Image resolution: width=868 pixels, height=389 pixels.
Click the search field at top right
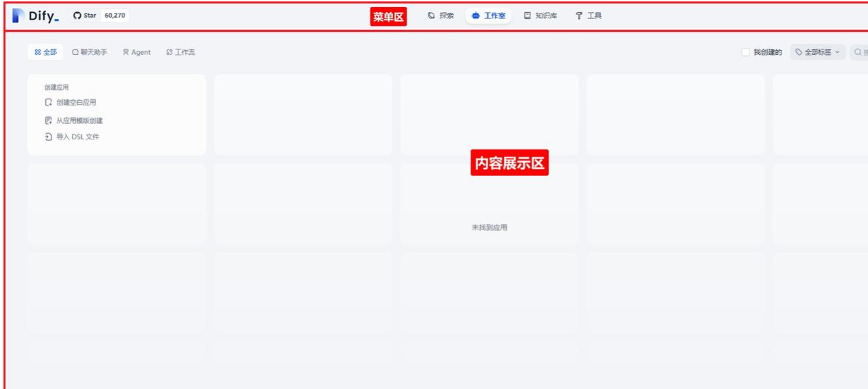click(859, 52)
